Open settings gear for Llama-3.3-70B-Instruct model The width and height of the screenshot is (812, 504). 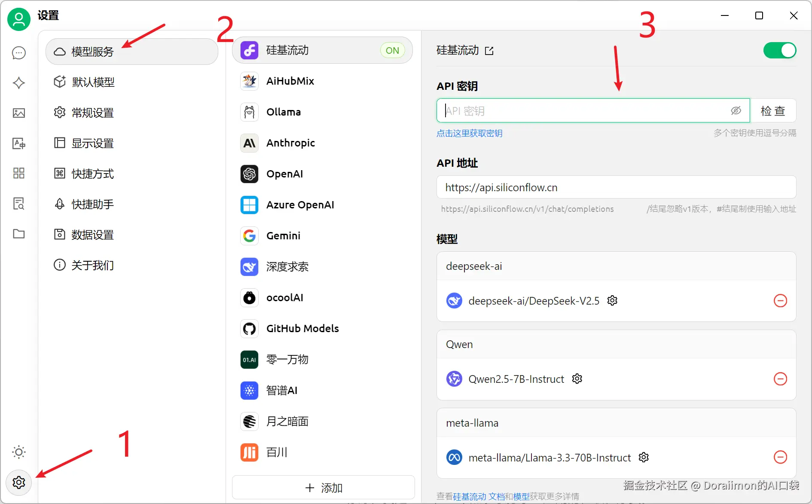click(644, 457)
